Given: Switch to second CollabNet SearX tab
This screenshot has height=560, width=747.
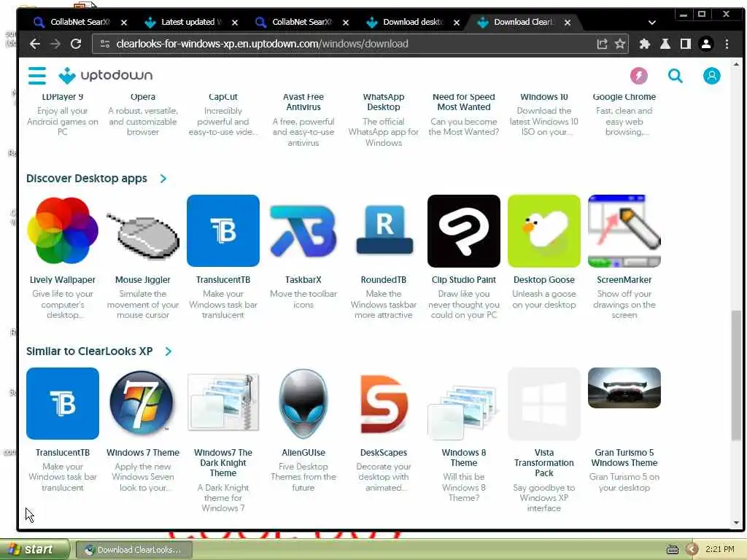Looking at the screenshot, I should (x=301, y=23).
